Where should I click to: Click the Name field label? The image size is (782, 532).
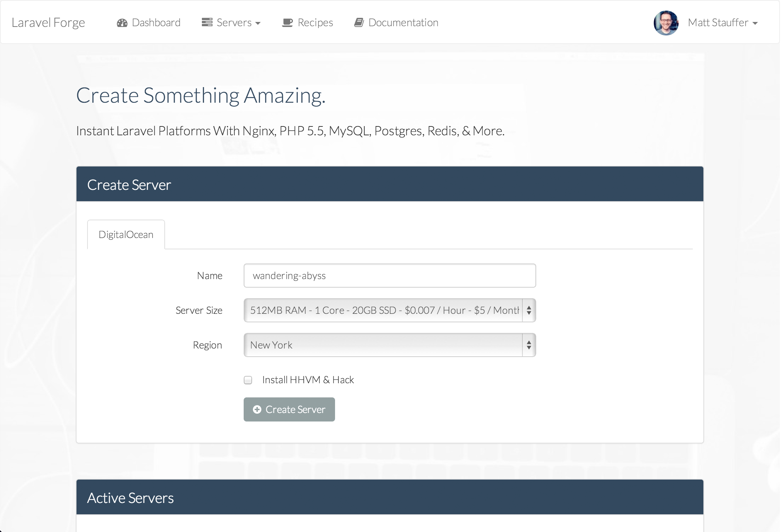click(x=210, y=276)
